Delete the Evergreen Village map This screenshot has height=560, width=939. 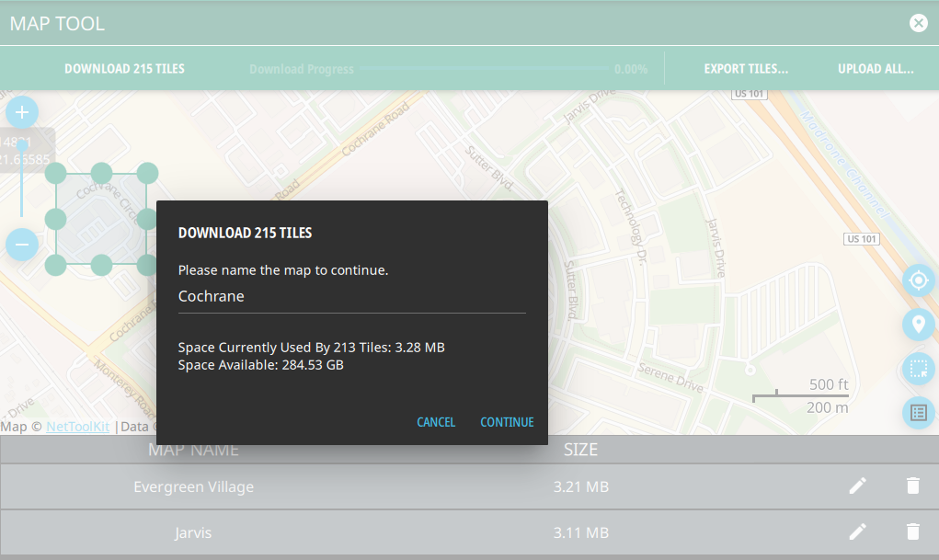(912, 486)
